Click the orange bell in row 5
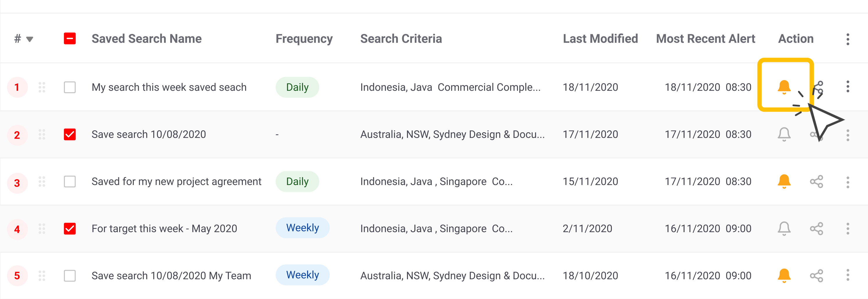The width and height of the screenshot is (868, 299). tap(784, 276)
